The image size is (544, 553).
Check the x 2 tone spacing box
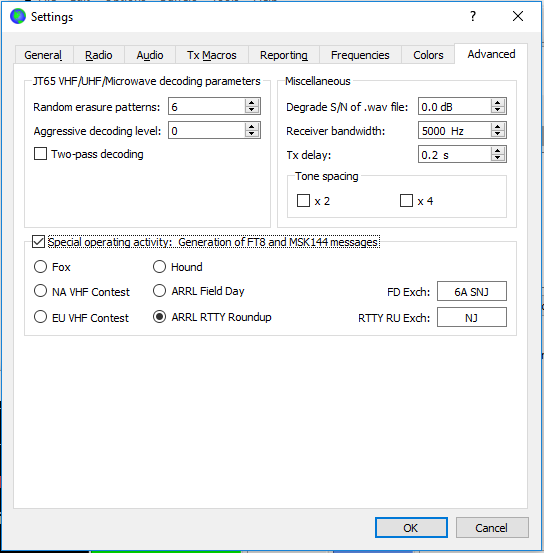click(x=303, y=201)
